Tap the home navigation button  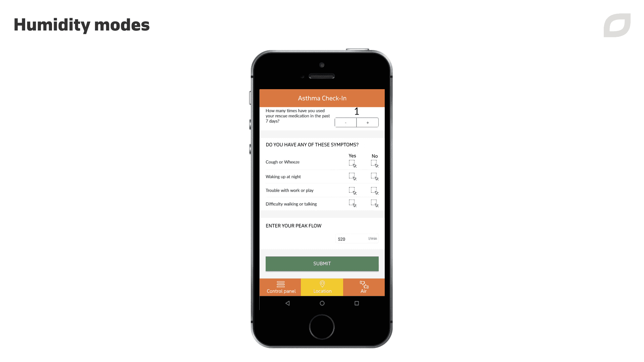(x=322, y=303)
